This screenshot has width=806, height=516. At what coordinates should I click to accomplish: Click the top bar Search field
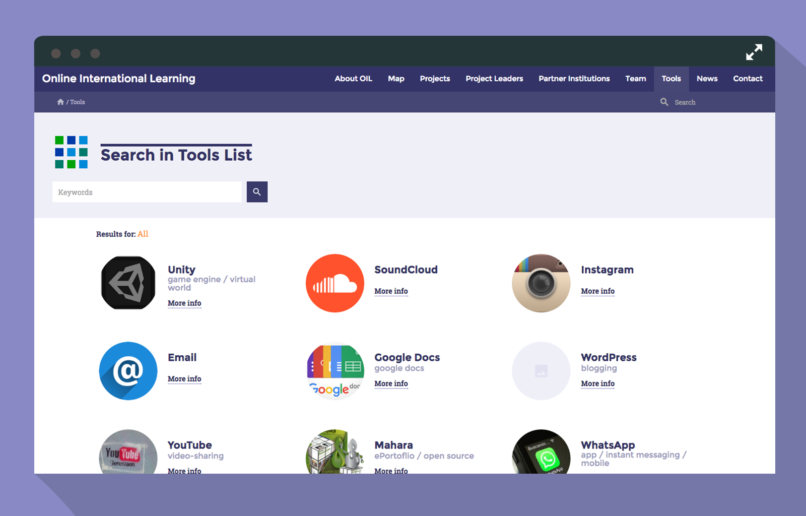click(x=709, y=102)
